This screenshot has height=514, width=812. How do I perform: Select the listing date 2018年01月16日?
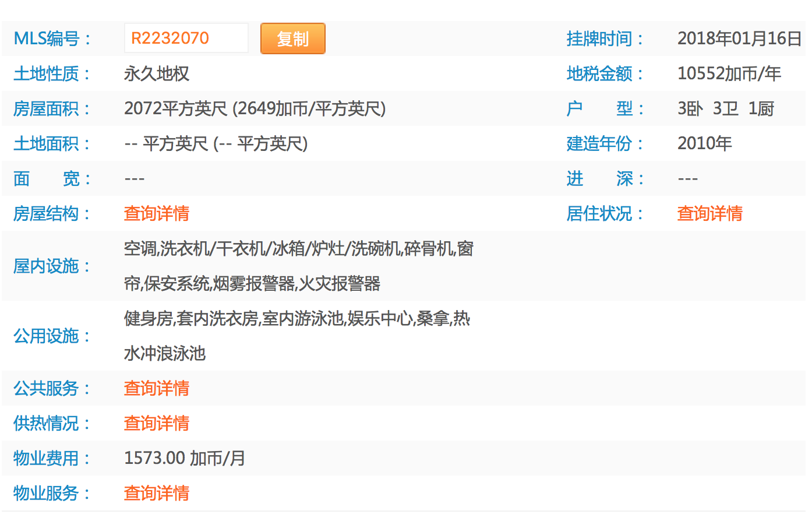coord(739,38)
